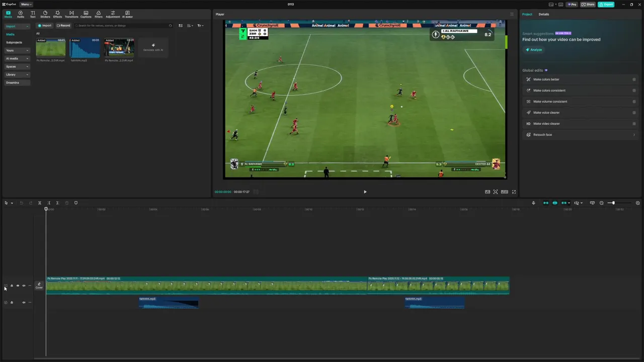Click the fullscreen icon in the player
Screen dimensions: 644x362
coord(514,192)
